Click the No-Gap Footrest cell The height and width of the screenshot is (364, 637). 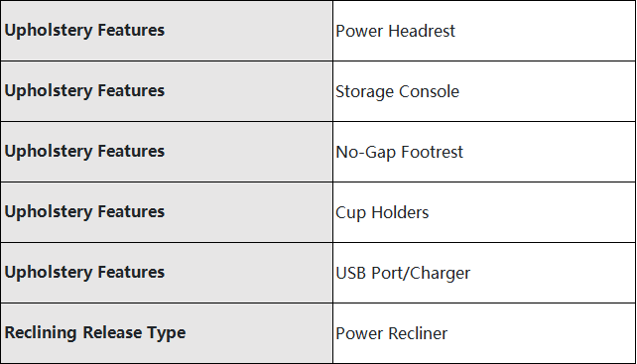[x=484, y=152]
